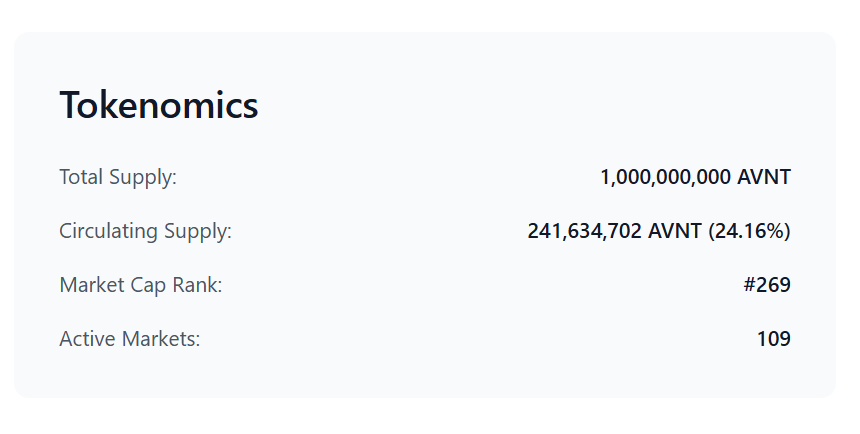
Task: Click the #269 rank value
Action: 767,285
